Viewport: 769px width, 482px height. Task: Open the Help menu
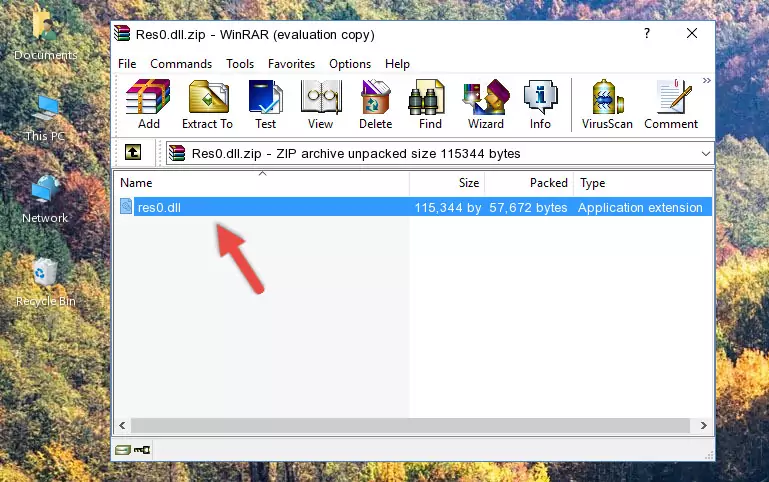pyautogui.click(x=397, y=64)
